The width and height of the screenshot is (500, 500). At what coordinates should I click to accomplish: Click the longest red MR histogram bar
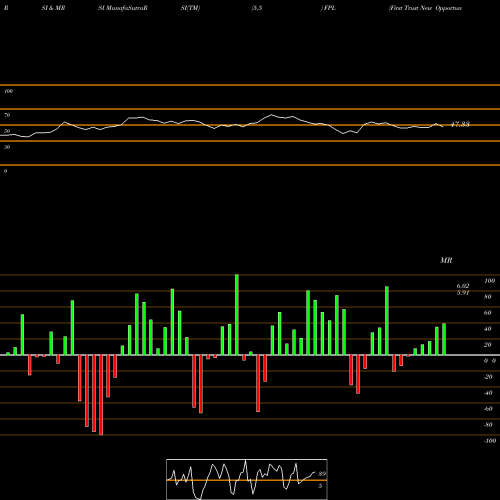point(101,395)
